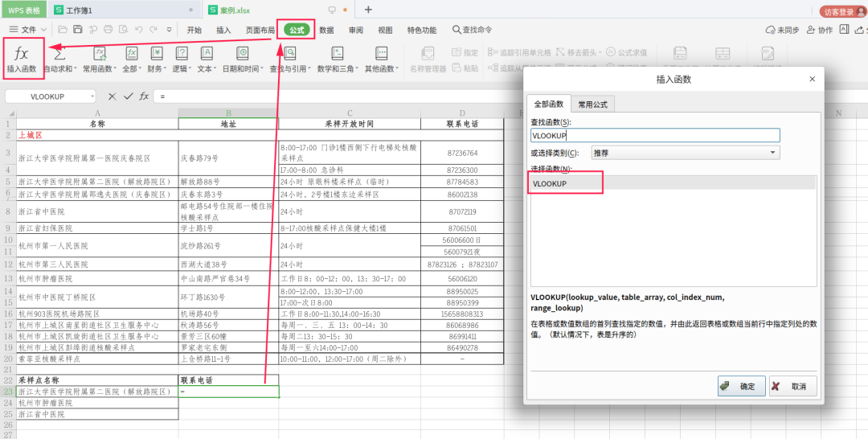Switch to the 开始 ribbon tab
This screenshot has width=868, height=439.
194,30
